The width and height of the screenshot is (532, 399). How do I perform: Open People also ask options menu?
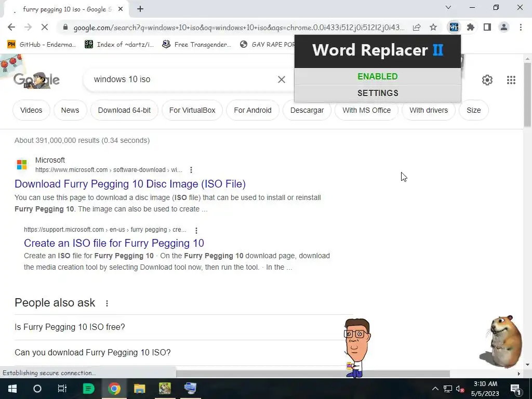pos(107,303)
